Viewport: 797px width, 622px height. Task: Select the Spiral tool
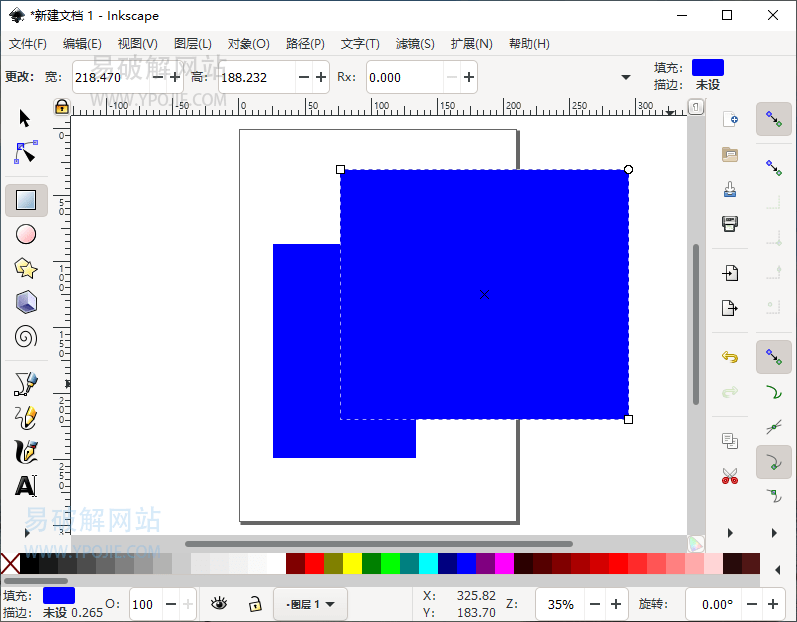[x=26, y=336]
